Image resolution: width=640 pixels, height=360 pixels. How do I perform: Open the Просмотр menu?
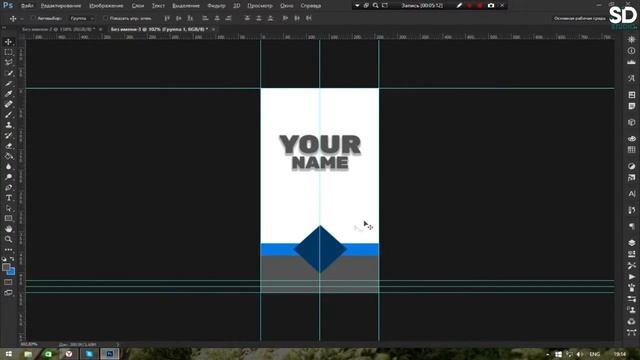coord(260,6)
